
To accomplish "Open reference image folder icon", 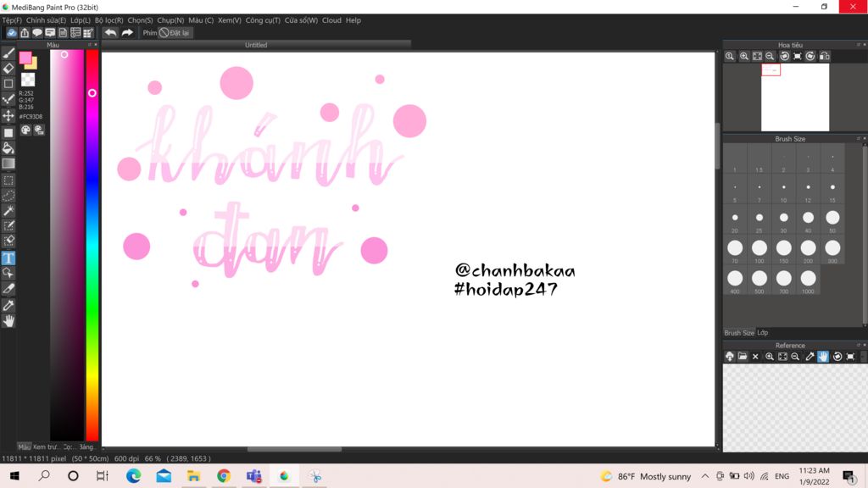I will coord(743,357).
